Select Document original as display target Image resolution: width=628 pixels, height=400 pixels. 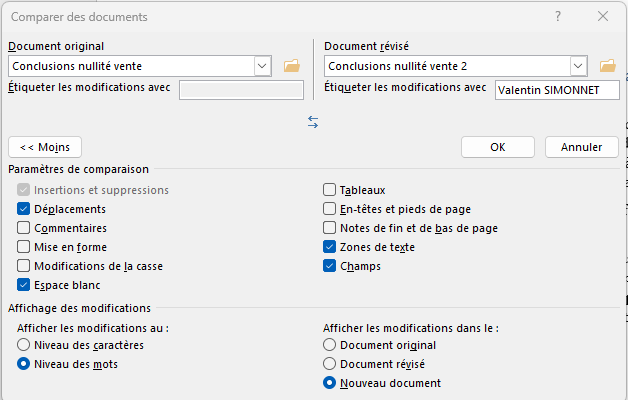pos(330,345)
